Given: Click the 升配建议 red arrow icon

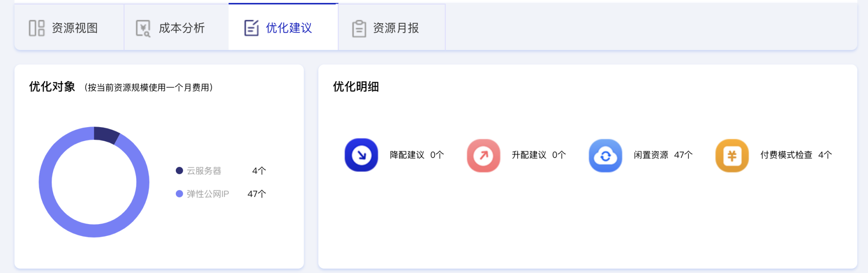Looking at the screenshot, I should [x=483, y=155].
